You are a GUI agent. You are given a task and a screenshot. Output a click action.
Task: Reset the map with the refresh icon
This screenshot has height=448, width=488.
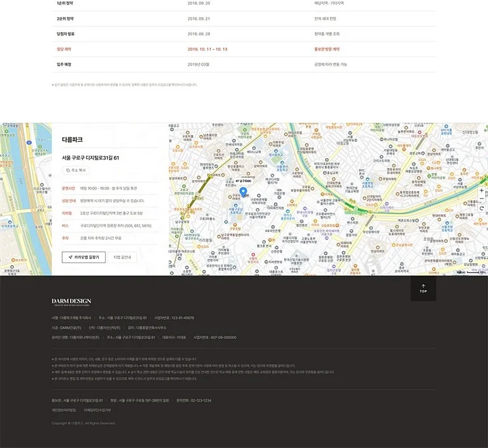[481, 208]
